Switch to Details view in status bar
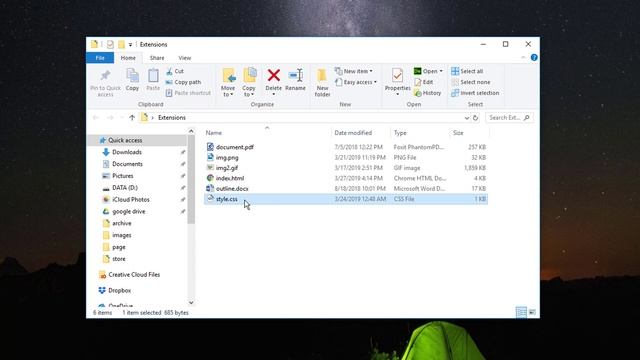Viewport: 640px width, 360px height. (x=521, y=312)
